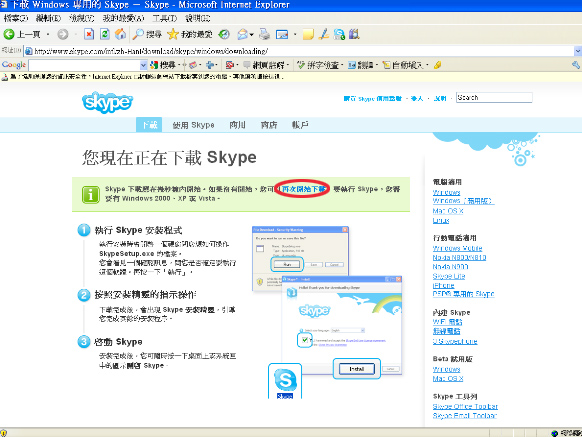Click Windows link under 電腦適用
582x437 pixels.
(x=447, y=192)
